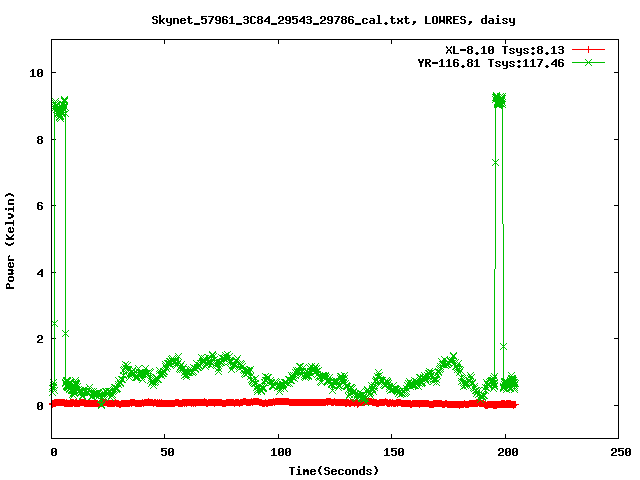Click the red line sample in legend
The height and width of the screenshot is (480, 640).
(588, 50)
